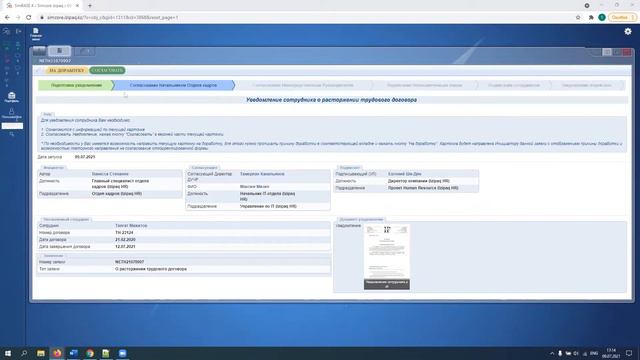This screenshot has height=360, width=640.
Task: Click the dark caption under document thumbnail
Action: tap(387, 284)
